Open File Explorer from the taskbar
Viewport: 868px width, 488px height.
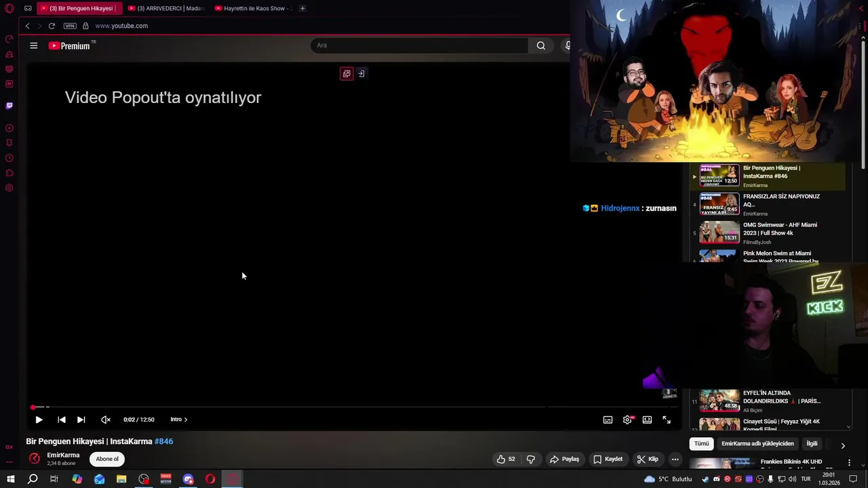pos(121,479)
